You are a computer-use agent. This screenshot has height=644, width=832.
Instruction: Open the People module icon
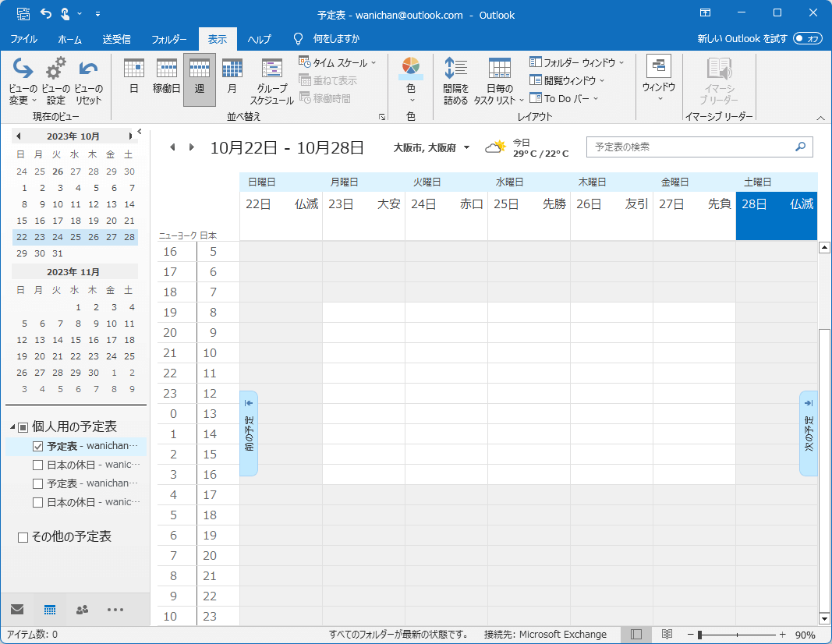[x=82, y=610]
